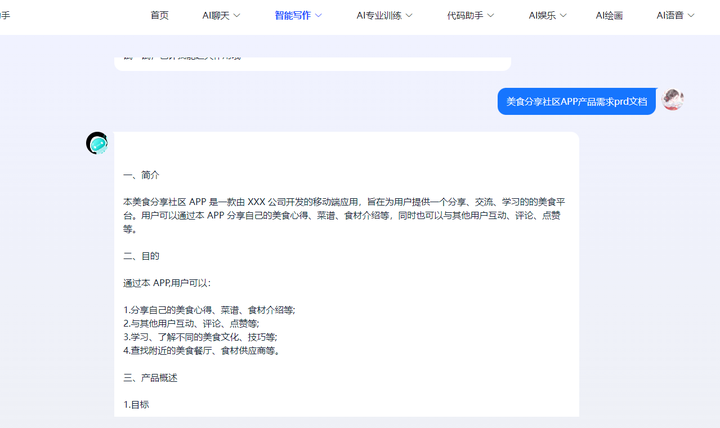Click the 1.目标 line
The height and width of the screenshot is (428, 720).
click(x=136, y=405)
